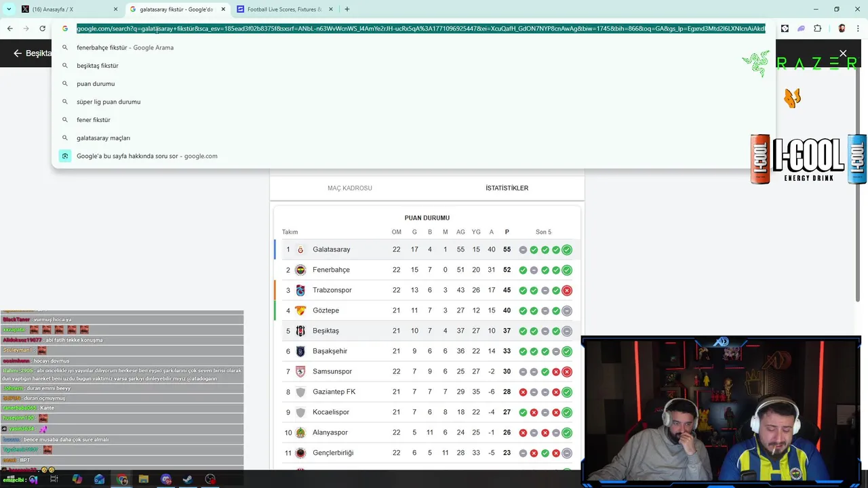Click the browser back arrow
The image size is (868, 488).
[9, 28]
